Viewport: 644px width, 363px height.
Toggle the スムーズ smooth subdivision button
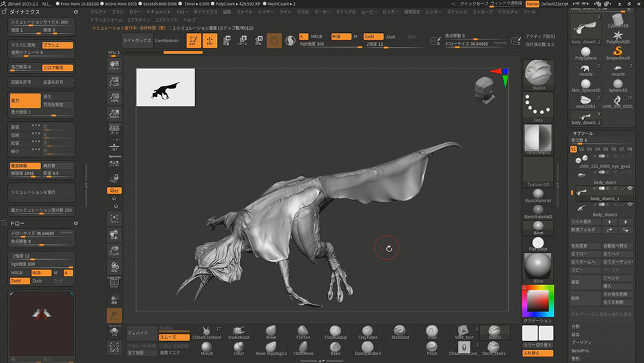point(174,337)
